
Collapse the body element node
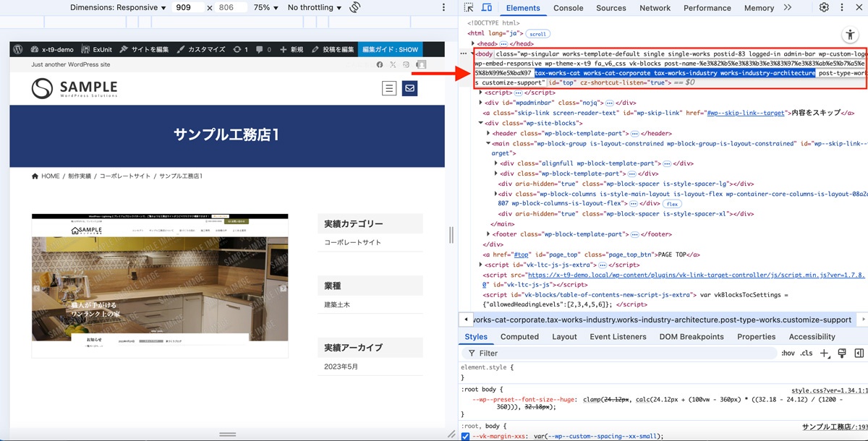[x=473, y=53]
